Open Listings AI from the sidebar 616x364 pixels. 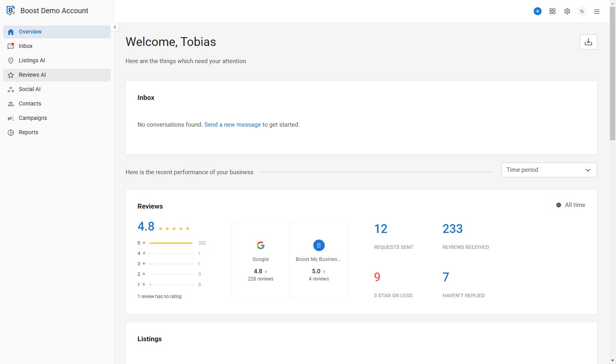(x=32, y=60)
